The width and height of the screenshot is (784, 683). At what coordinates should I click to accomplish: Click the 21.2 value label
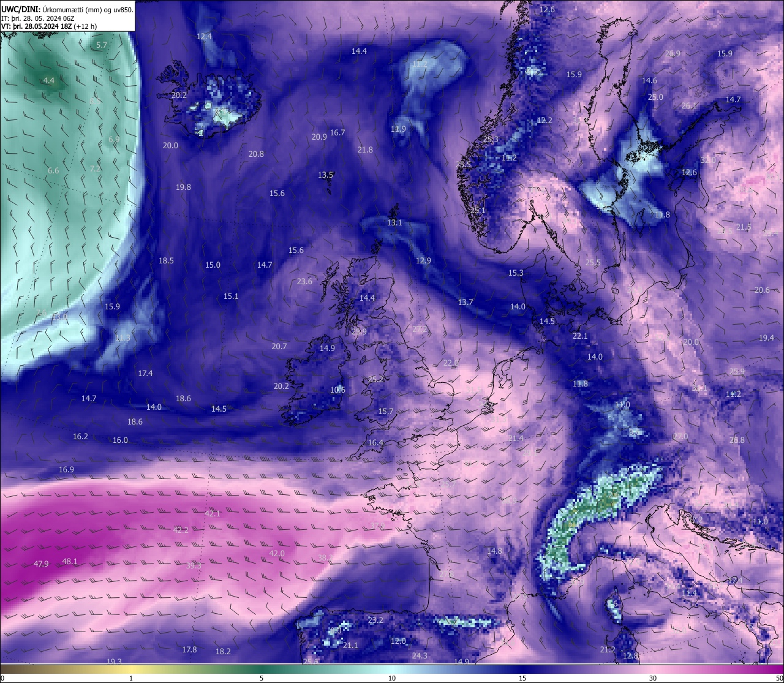607,649
